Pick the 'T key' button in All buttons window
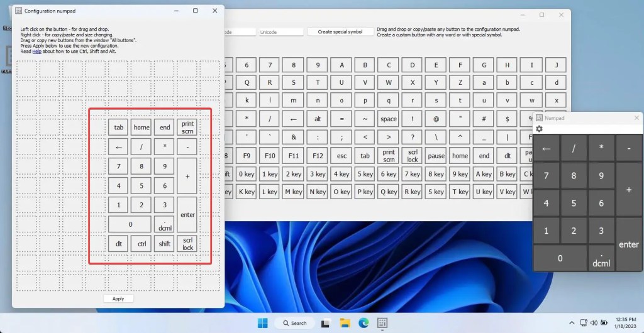 460,192
